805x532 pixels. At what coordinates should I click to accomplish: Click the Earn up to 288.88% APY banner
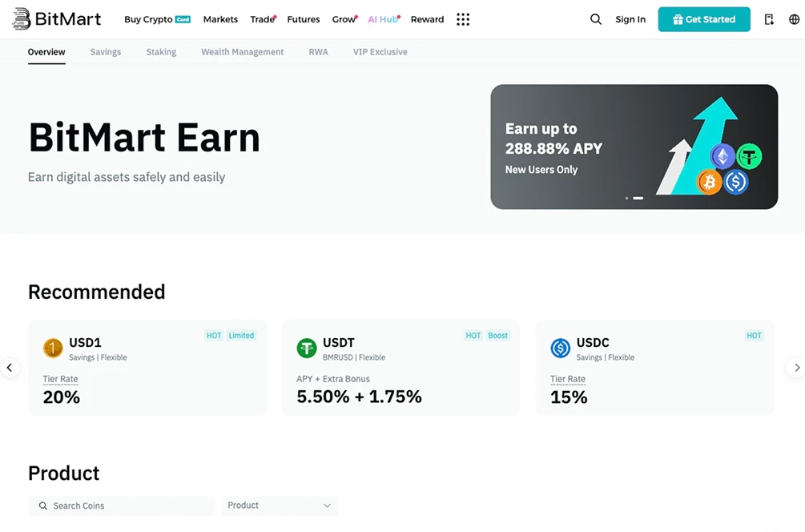633,147
